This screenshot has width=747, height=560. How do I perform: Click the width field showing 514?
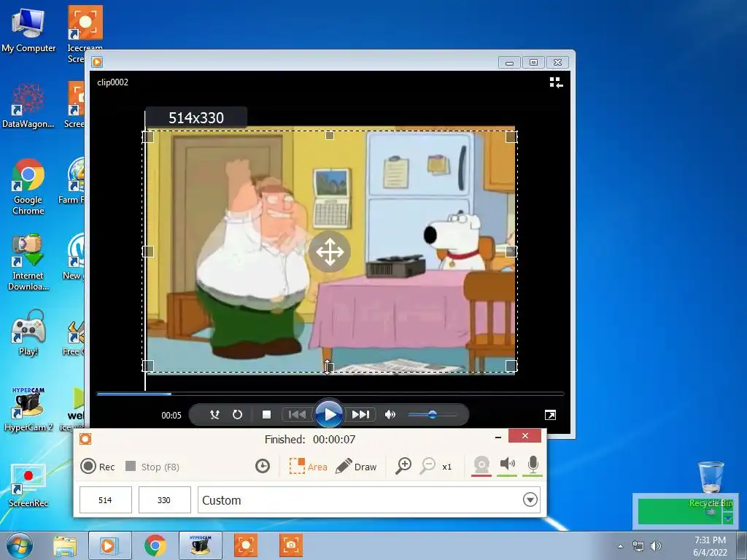click(105, 500)
